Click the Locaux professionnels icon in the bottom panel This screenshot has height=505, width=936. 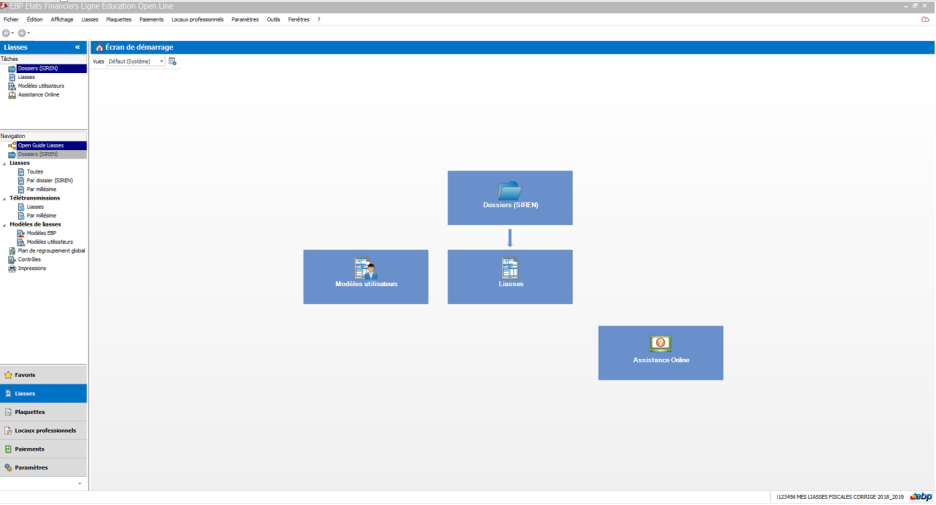[8, 430]
